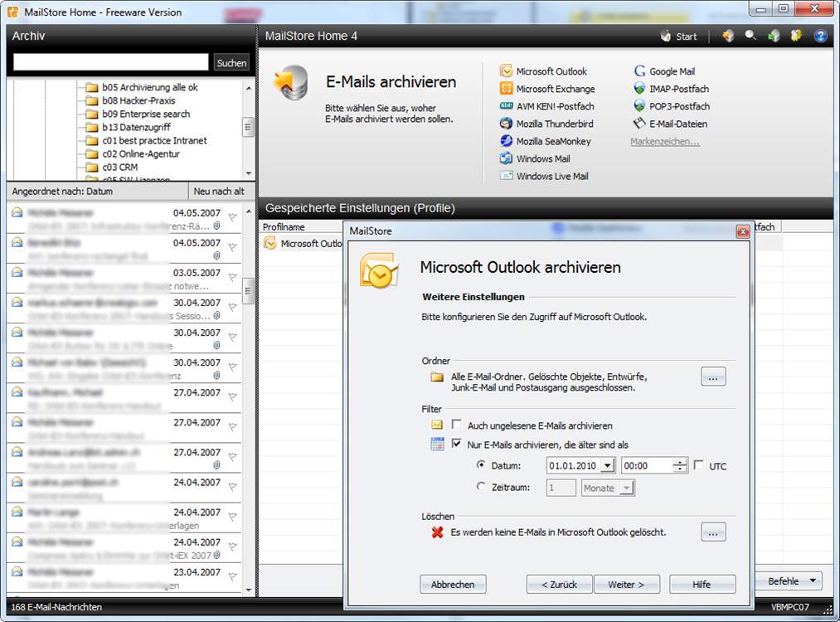840x622 pixels.
Task: Select the Zeitraum radio button
Action: pyautogui.click(x=481, y=487)
